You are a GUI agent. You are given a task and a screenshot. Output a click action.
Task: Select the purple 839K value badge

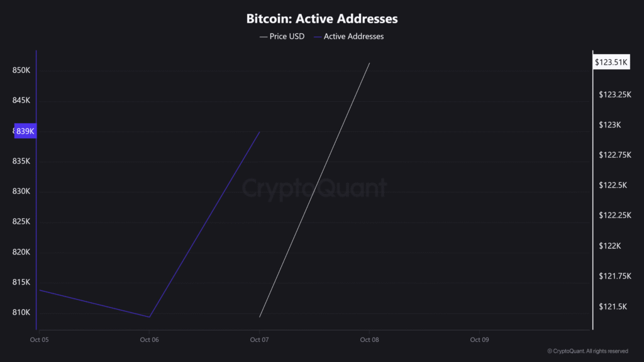point(26,131)
